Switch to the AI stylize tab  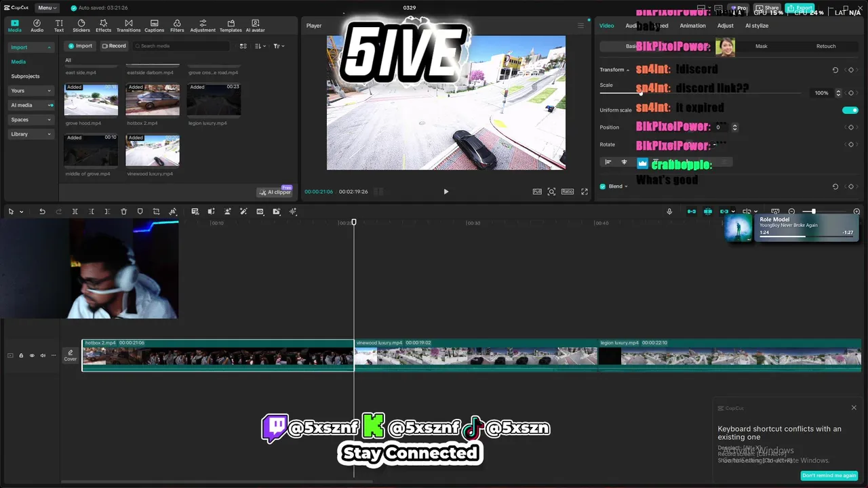tap(757, 26)
